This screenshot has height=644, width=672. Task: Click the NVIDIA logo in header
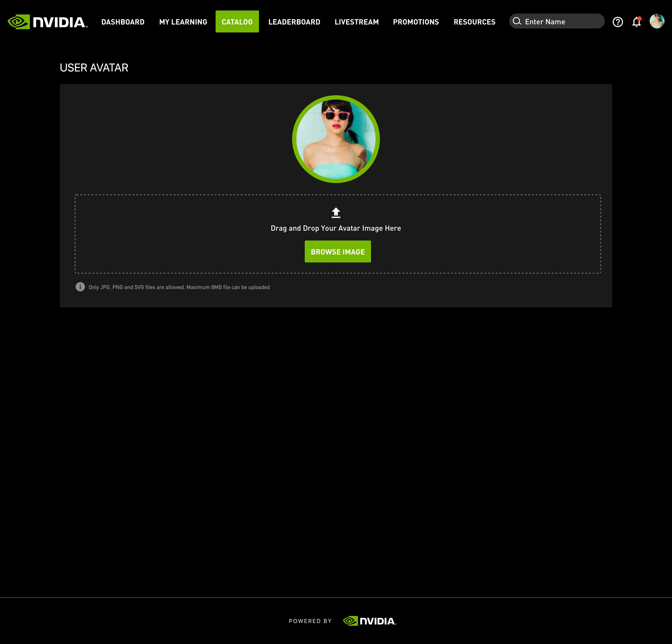(48, 22)
